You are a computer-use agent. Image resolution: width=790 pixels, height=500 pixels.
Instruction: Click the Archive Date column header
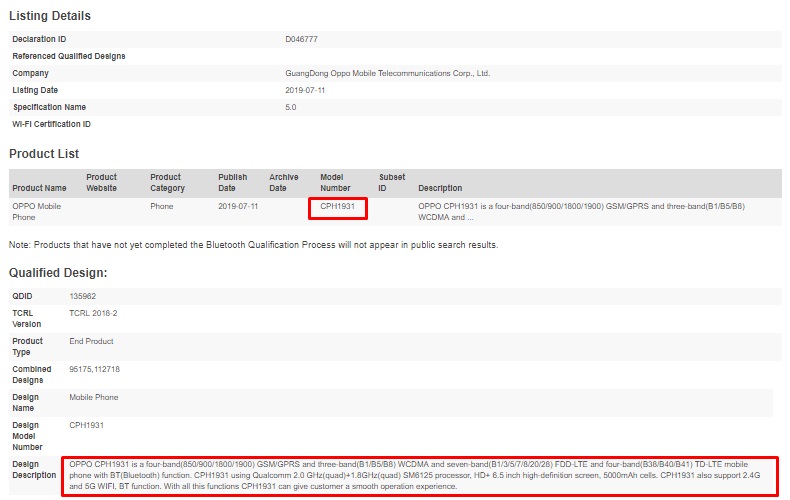284,182
